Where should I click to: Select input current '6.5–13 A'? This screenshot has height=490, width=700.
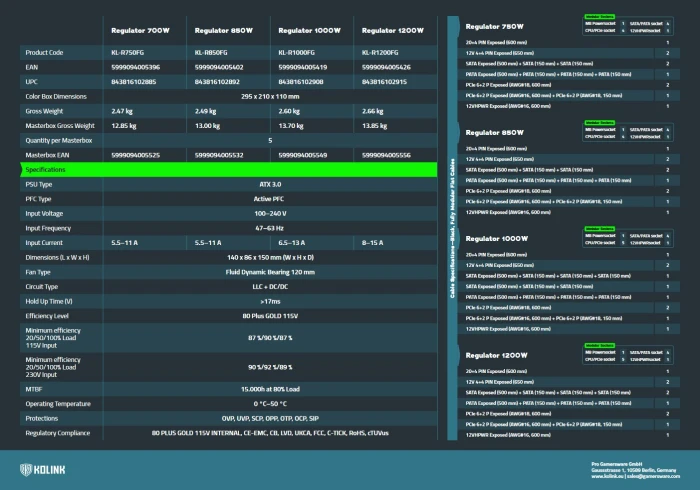[292, 243]
